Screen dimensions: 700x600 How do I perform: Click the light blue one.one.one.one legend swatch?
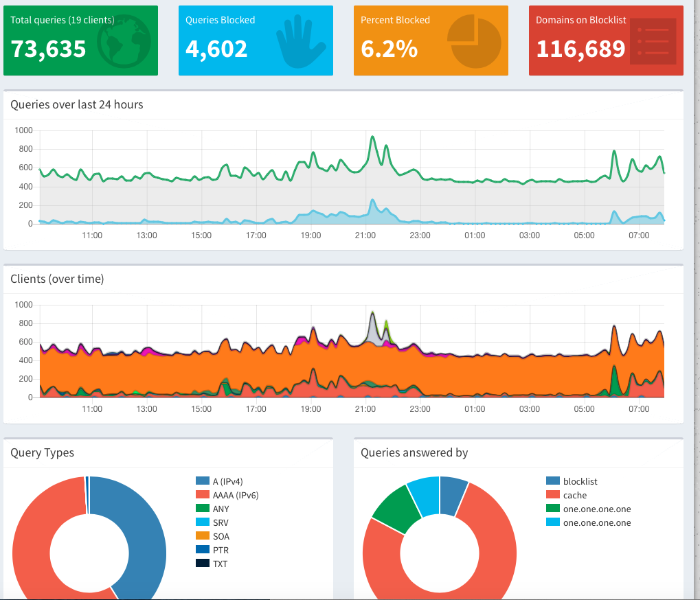point(553,522)
